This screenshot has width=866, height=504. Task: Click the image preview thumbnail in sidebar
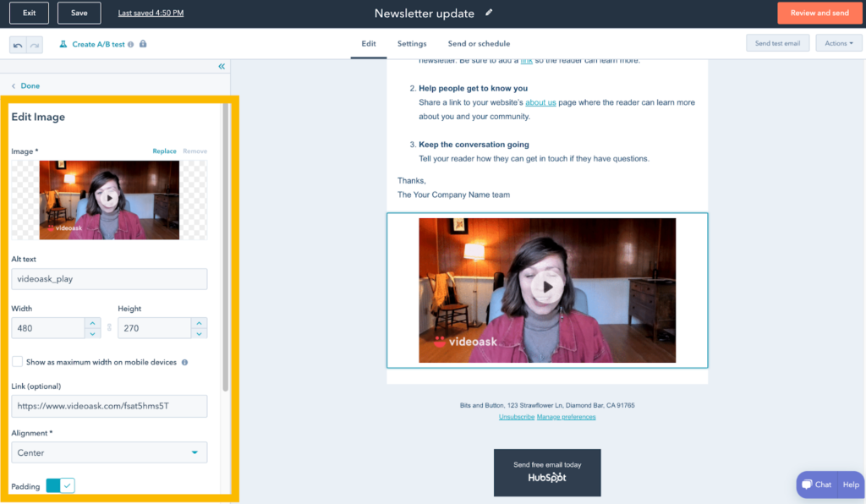tap(109, 200)
